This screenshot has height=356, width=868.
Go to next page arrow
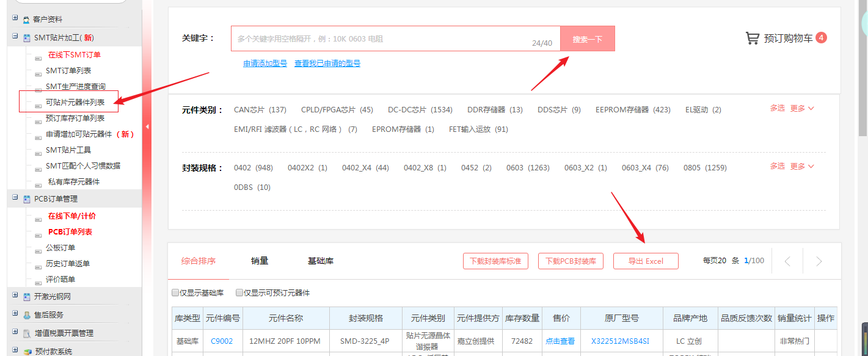[819, 261]
